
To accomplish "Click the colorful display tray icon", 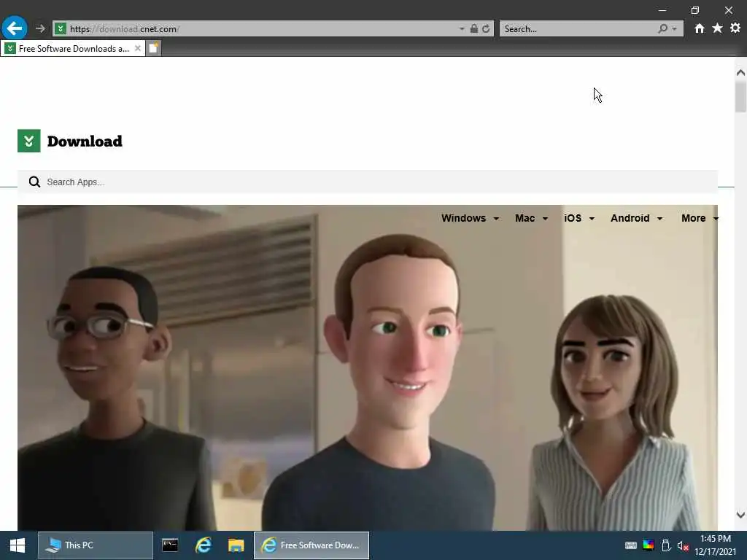I will (x=649, y=545).
